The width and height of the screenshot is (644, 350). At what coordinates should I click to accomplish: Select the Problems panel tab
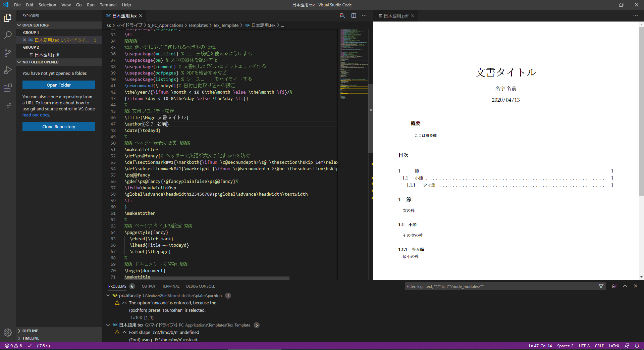point(117,286)
